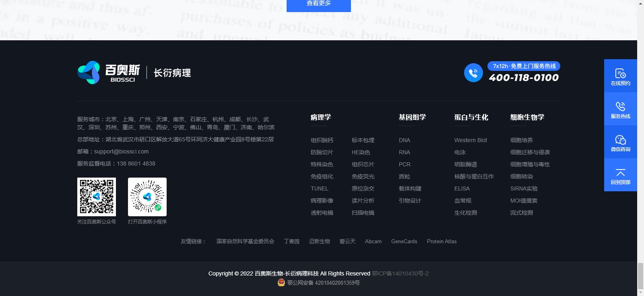
Task: Click the blue phone hotline circle icon
Action: (473, 73)
